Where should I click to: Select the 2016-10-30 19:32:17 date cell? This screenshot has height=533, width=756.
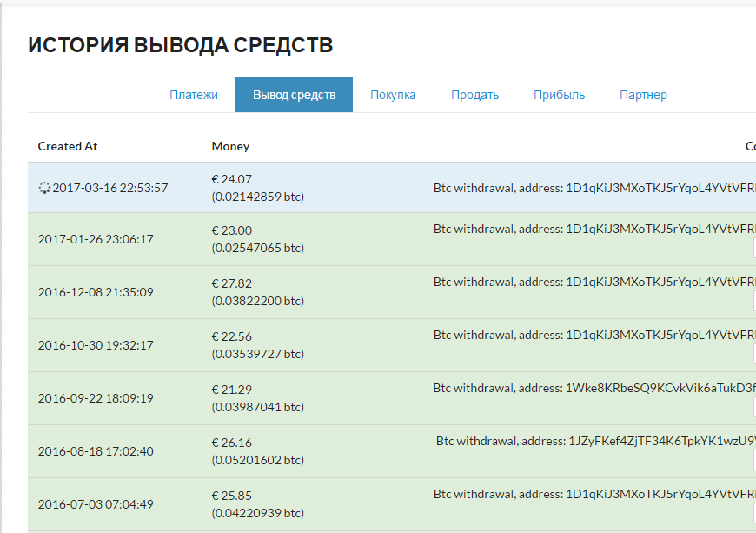click(96, 345)
